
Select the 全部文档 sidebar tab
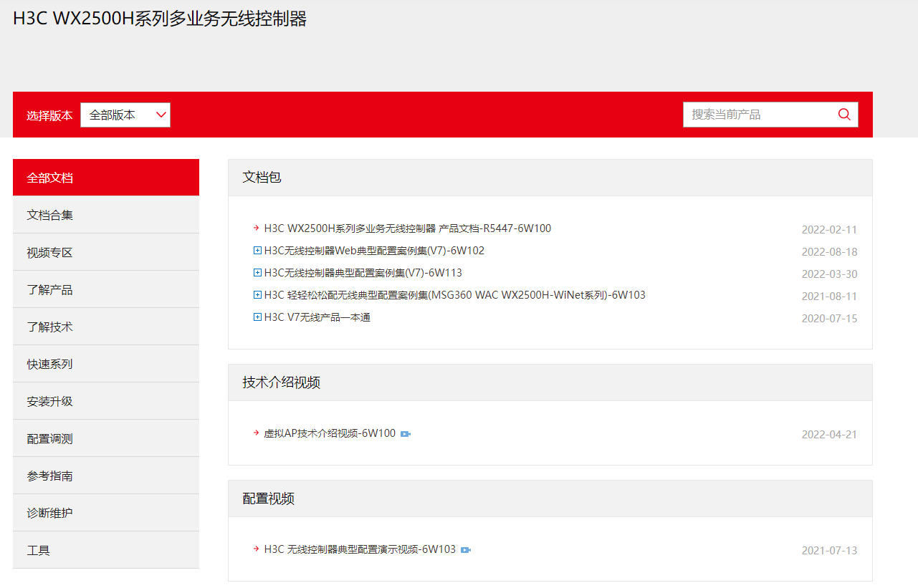pyautogui.click(x=106, y=178)
